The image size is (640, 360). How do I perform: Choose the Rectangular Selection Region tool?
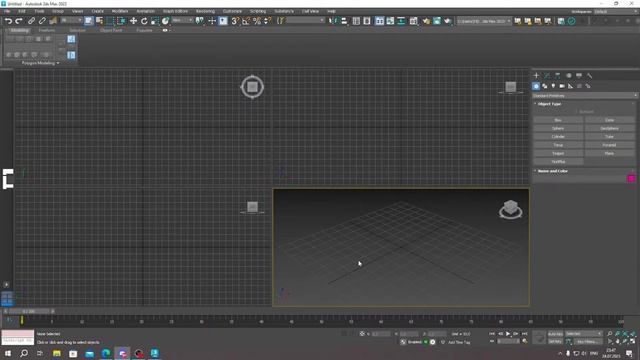click(110, 21)
